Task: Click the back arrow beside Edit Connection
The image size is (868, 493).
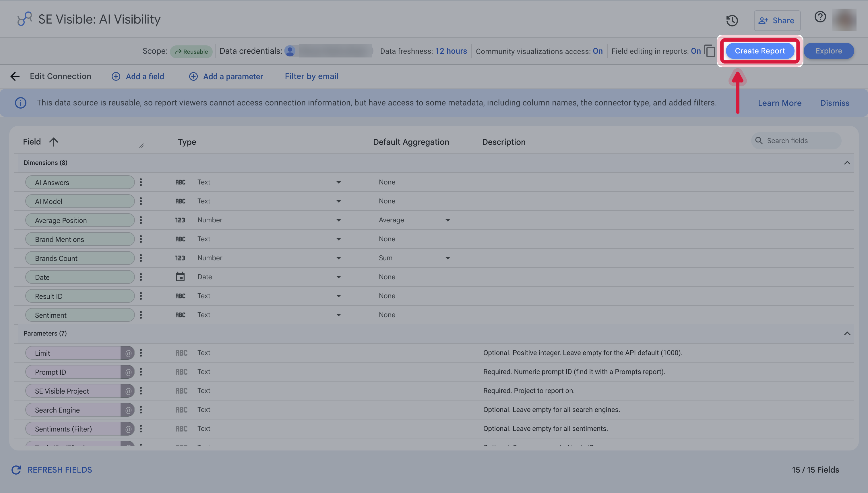Action: tap(15, 76)
